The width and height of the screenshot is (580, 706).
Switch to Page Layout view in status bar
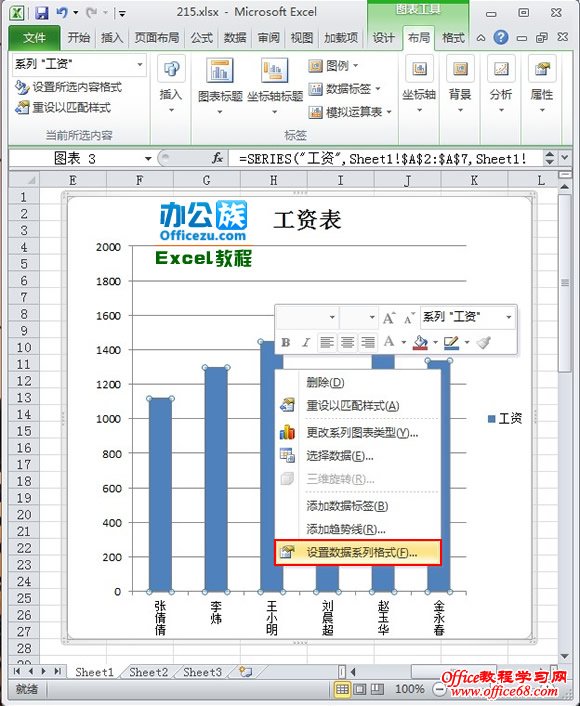[360, 689]
